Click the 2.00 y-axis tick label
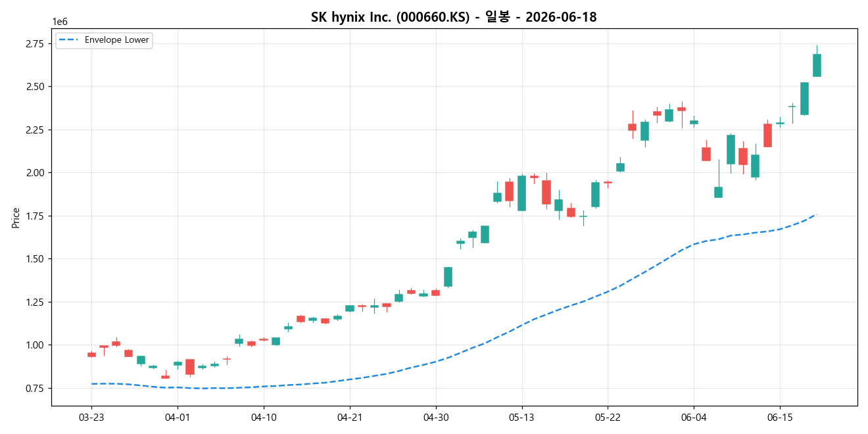The height and width of the screenshot is (434, 868). (x=36, y=173)
